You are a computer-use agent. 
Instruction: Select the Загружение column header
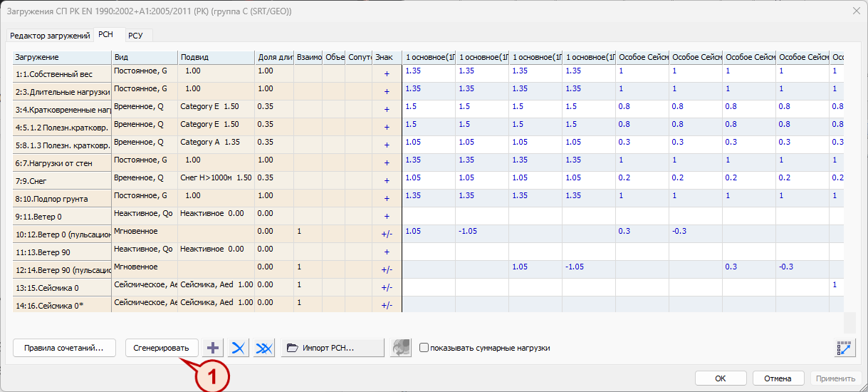[x=62, y=57]
